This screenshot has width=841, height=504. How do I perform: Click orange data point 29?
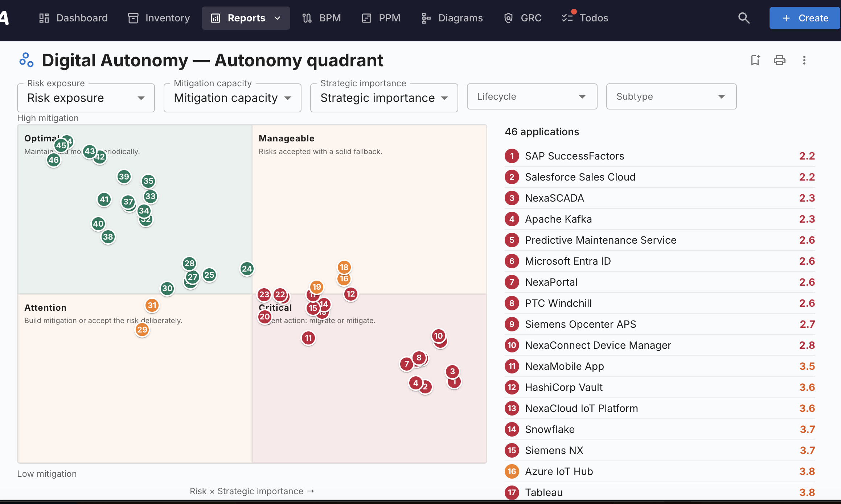(142, 330)
